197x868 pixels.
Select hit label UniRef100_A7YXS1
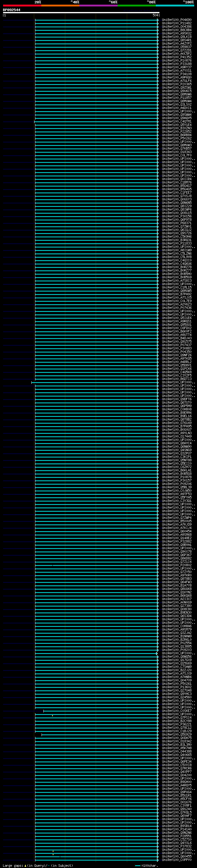pyautogui.click(x=177, y=71)
